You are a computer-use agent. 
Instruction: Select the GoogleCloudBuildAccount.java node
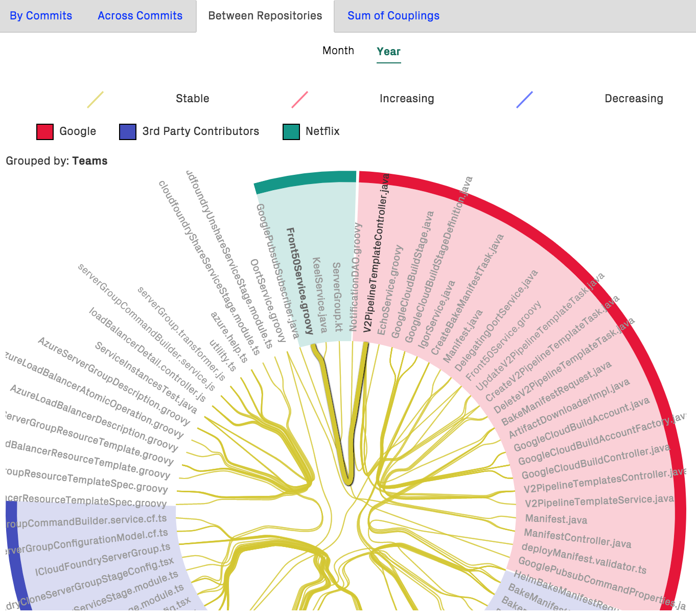582,425
